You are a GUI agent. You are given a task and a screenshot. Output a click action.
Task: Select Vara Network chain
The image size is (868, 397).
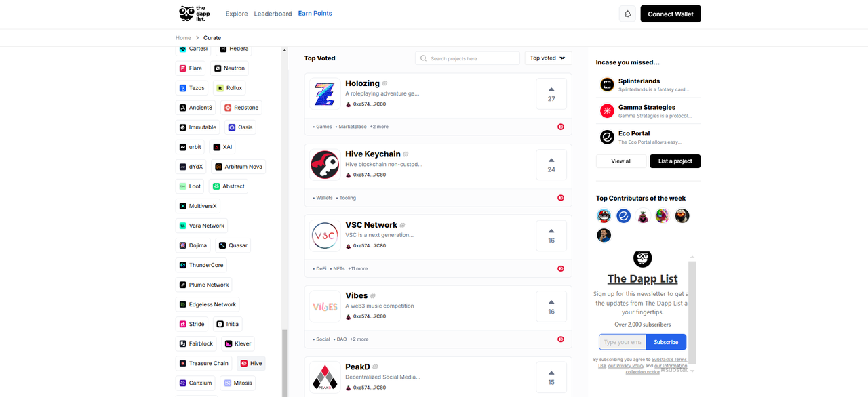click(202, 226)
